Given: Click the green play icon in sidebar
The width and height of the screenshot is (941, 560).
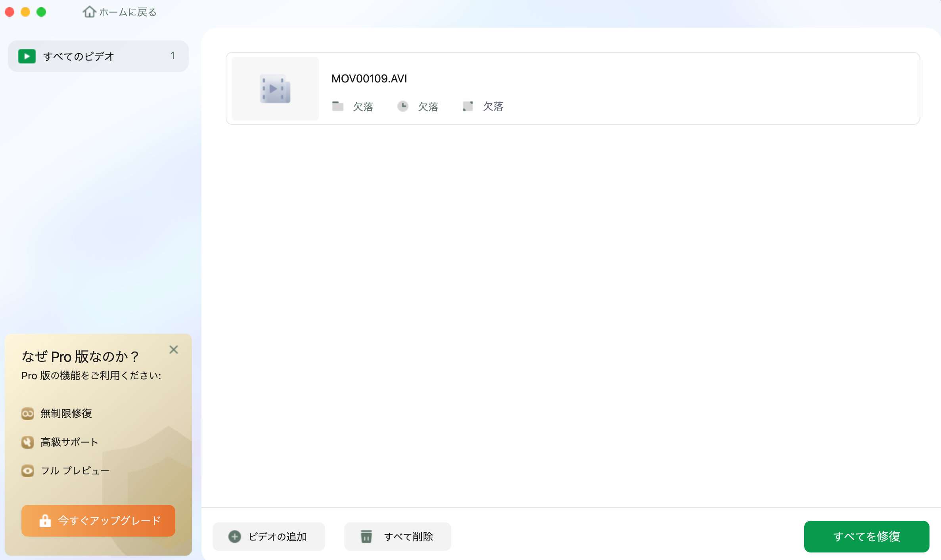Looking at the screenshot, I should point(27,56).
